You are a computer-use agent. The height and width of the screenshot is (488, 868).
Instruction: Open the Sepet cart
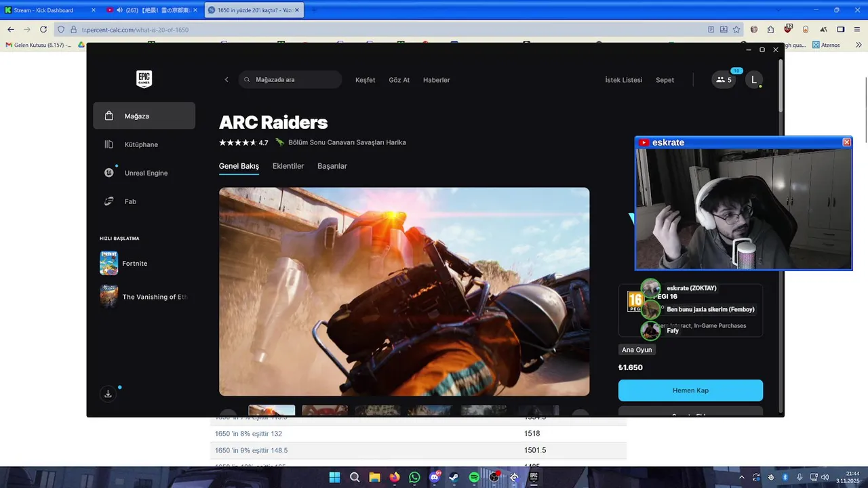(x=665, y=80)
